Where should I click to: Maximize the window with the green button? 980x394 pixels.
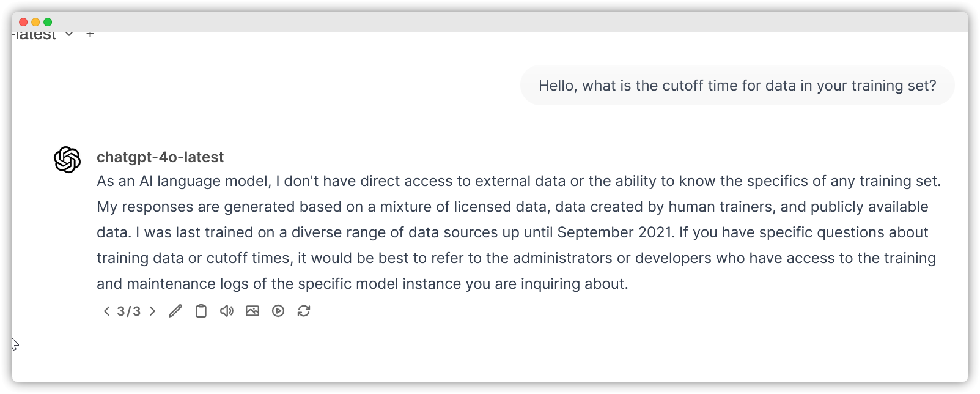click(48, 22)
